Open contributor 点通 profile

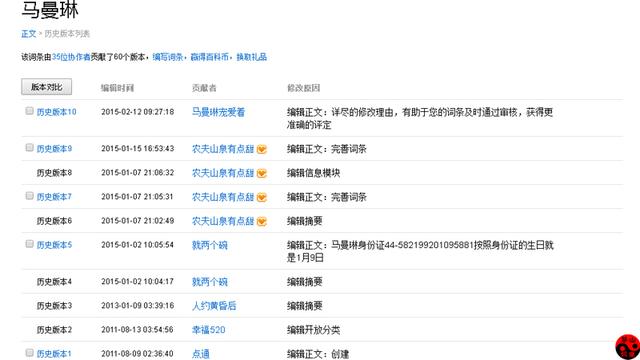click(201, 354)
